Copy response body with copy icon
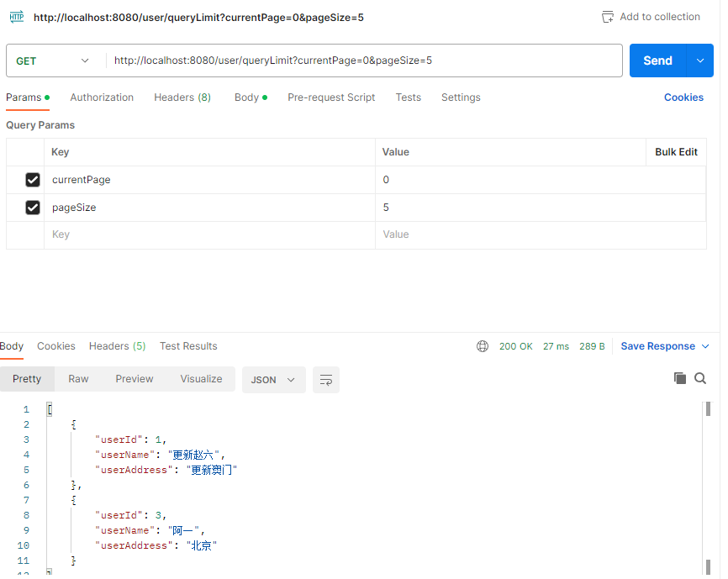The height and width of the screenshot is (579, 728). (680, 378)
